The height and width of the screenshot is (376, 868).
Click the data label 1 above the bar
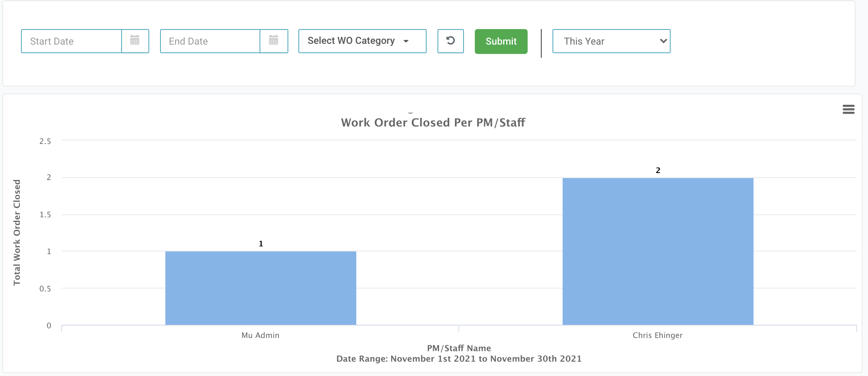tap(261, 244)
